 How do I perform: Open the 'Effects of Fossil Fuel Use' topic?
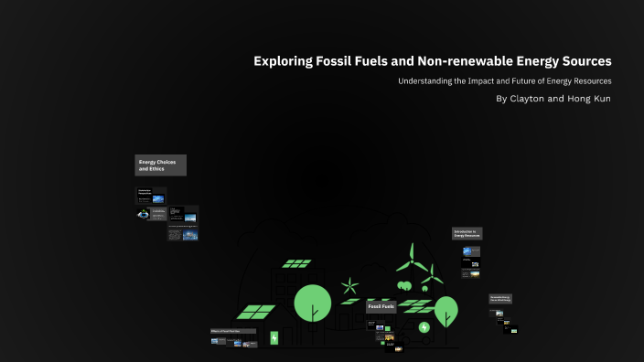point(233,331)
